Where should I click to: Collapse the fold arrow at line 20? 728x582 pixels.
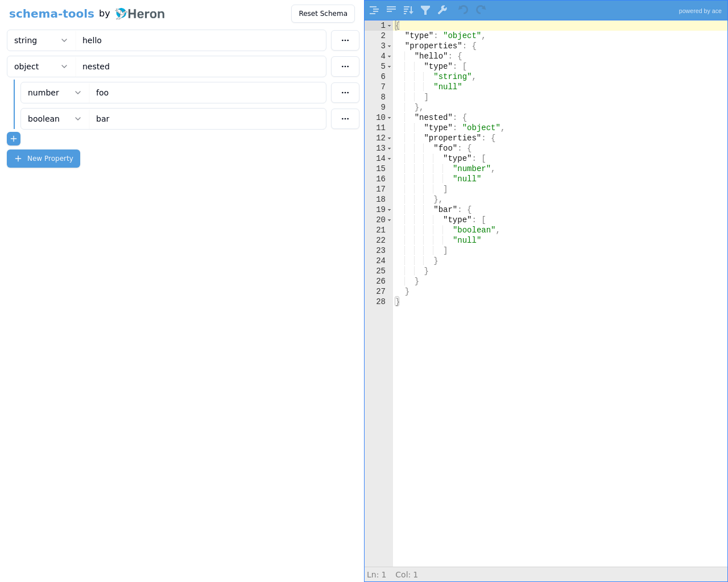click(x=390, y=220)
